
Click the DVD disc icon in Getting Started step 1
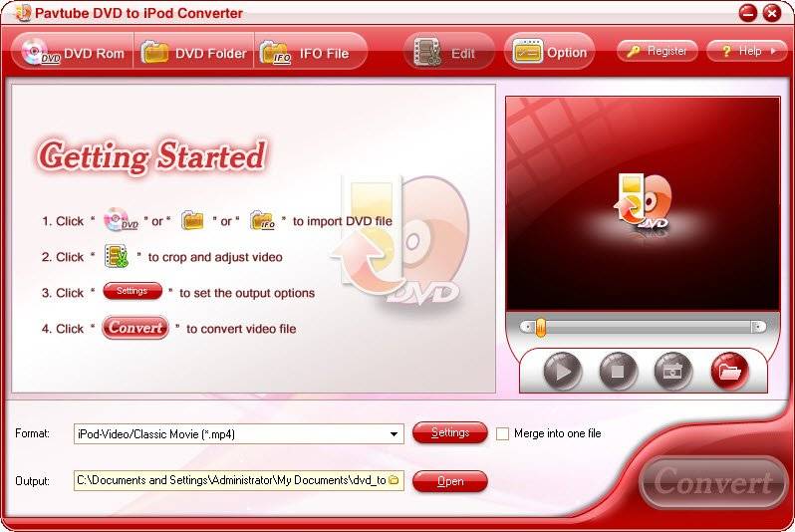[x=121, y=220]
